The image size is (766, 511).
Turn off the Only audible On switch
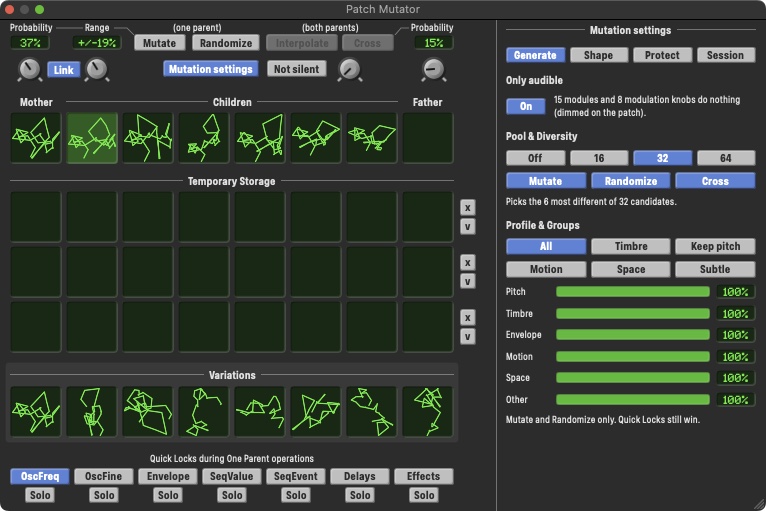pos(526,106)
